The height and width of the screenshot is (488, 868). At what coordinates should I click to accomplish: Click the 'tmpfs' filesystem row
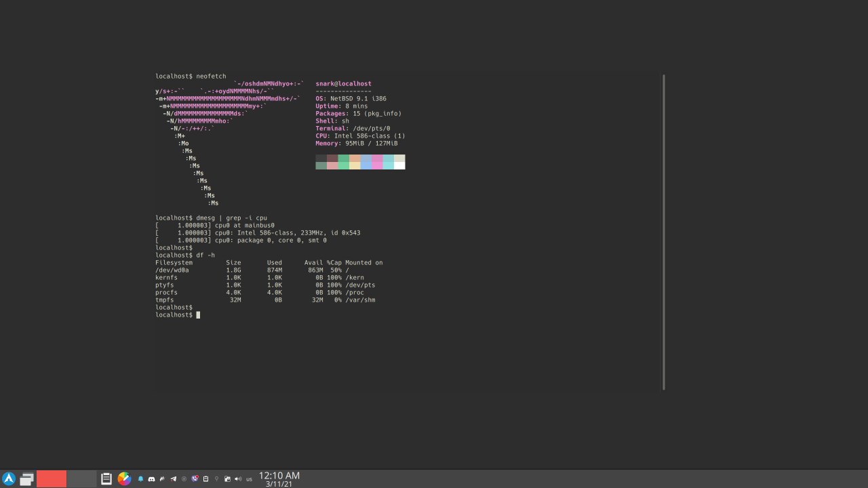point(265,300)
